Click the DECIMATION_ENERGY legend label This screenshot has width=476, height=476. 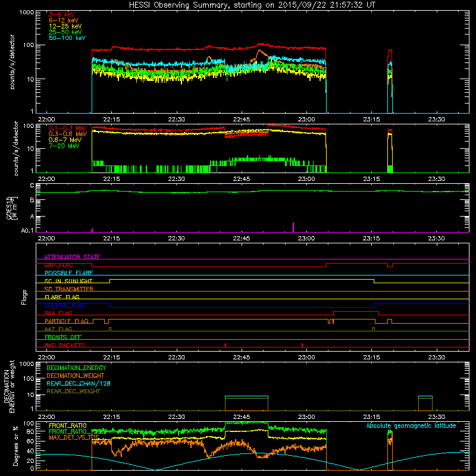coord(76,368)
